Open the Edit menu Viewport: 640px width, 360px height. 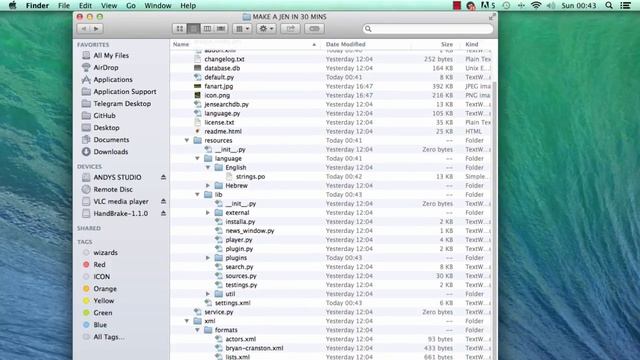point(85,6)
